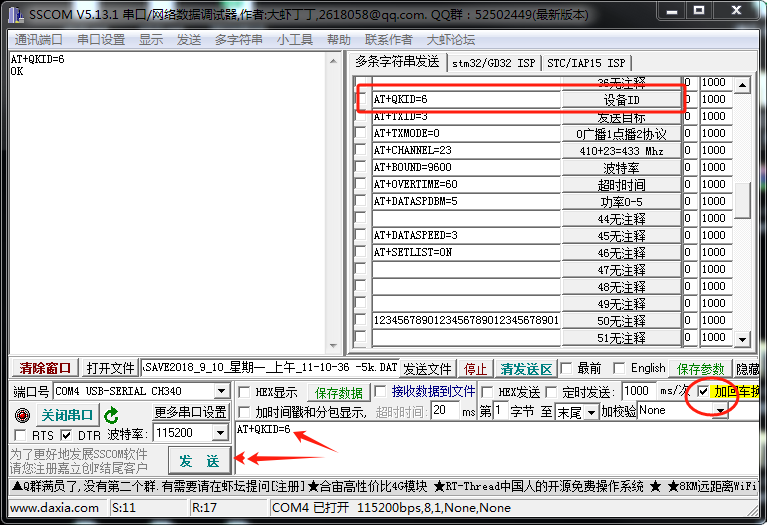
Task: Toggle 加回车换行 checkbox
Action: (703, 391)
